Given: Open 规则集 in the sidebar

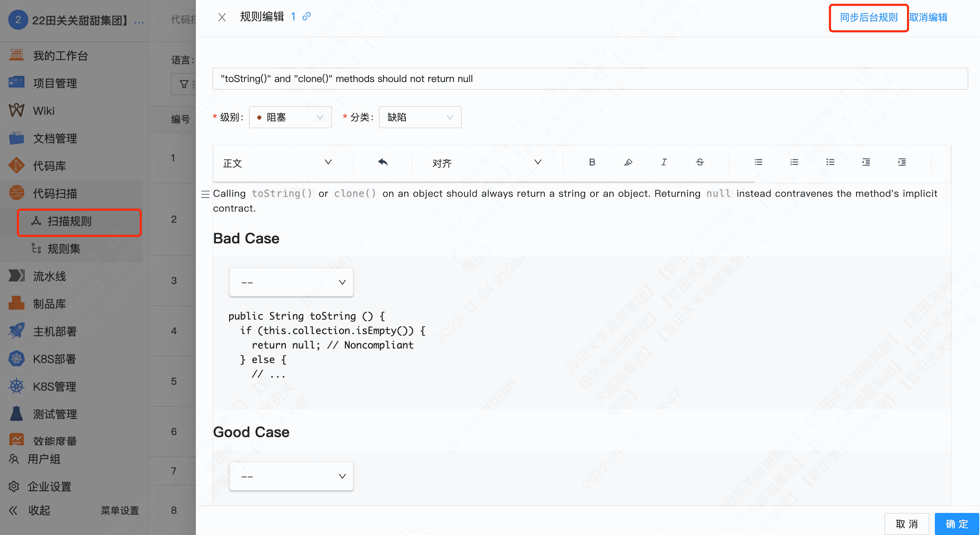Looking at the screenshot, I should 63,249.
